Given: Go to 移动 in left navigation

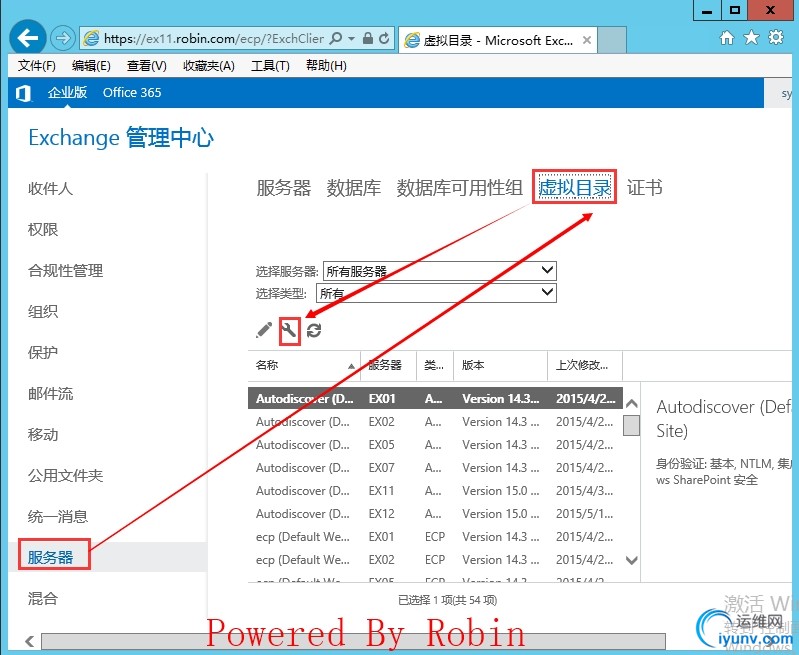Looking at the screenshot, I should [x=43, y=435].
